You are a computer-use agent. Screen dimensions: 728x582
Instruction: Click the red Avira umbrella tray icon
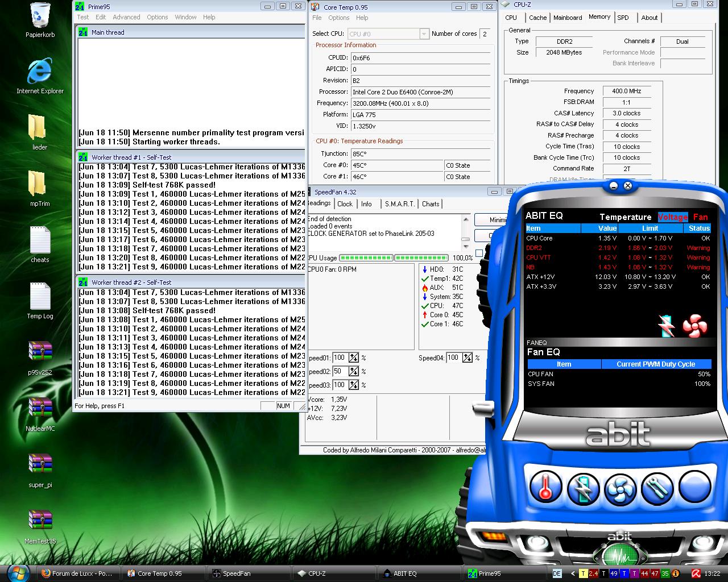click(x=695, y=573)
